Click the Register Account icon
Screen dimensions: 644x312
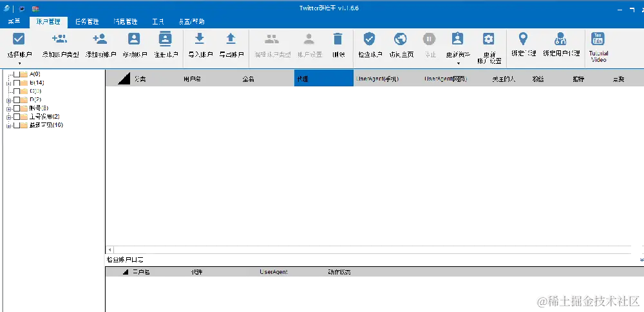point(165,39)
